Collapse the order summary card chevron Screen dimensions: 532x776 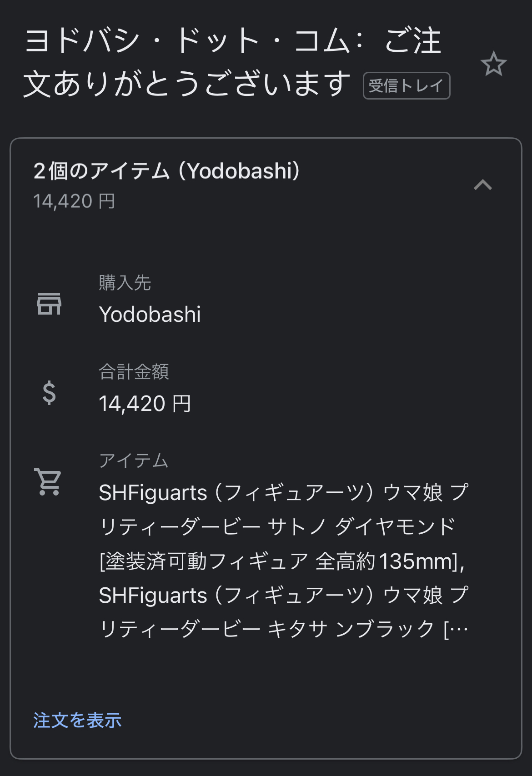click(x=483, y=185)
